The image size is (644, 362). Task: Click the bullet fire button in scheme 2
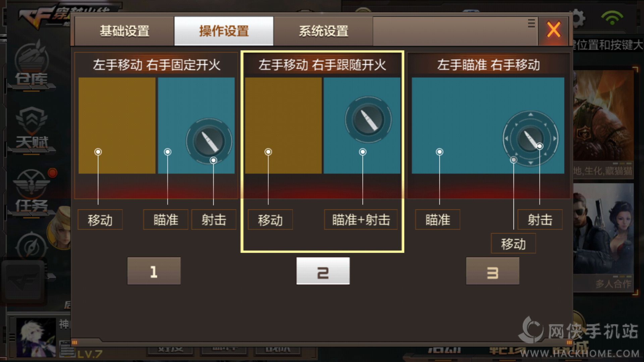coord(368,120)
